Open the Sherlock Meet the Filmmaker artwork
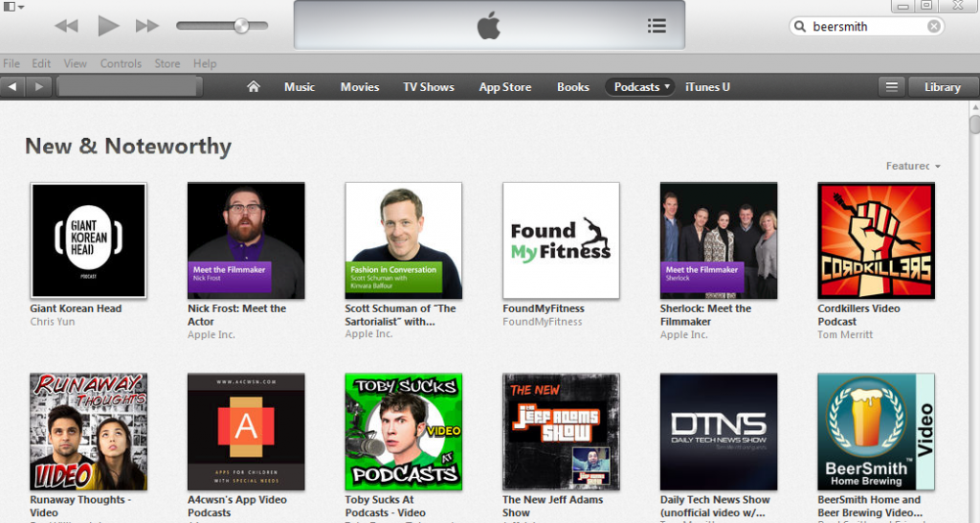This screenshot has width=980, height=523. point(719,240)
